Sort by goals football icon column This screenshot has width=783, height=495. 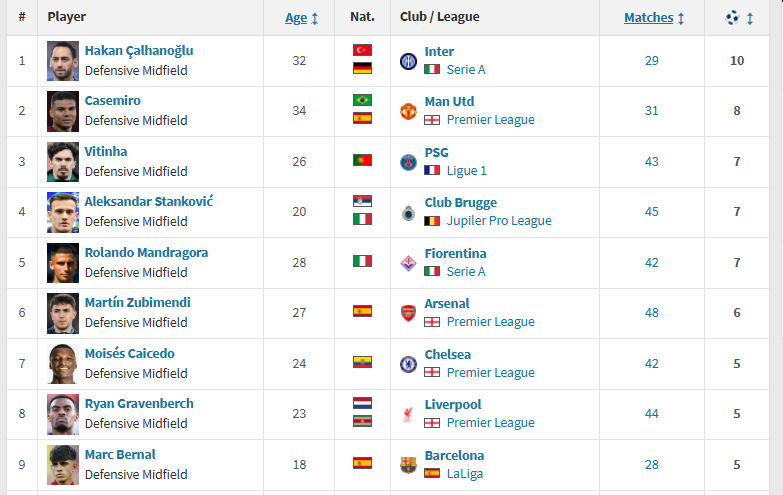737,17
